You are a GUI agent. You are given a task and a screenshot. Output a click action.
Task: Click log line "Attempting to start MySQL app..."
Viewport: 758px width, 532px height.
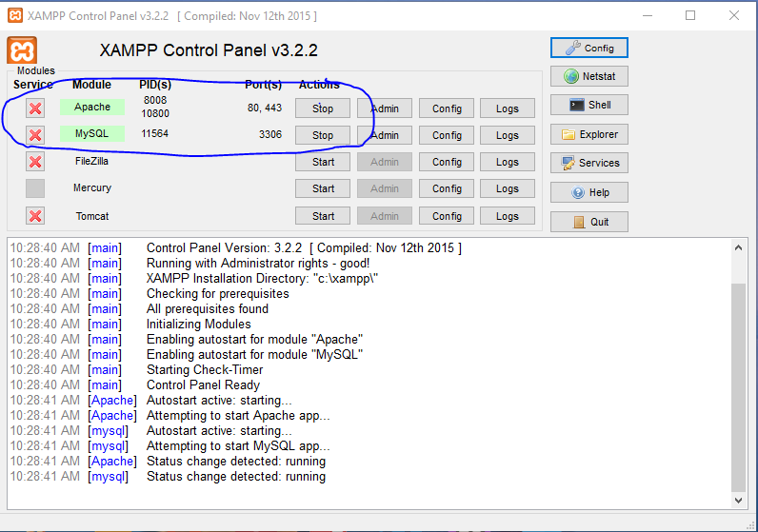coord(238,446)
